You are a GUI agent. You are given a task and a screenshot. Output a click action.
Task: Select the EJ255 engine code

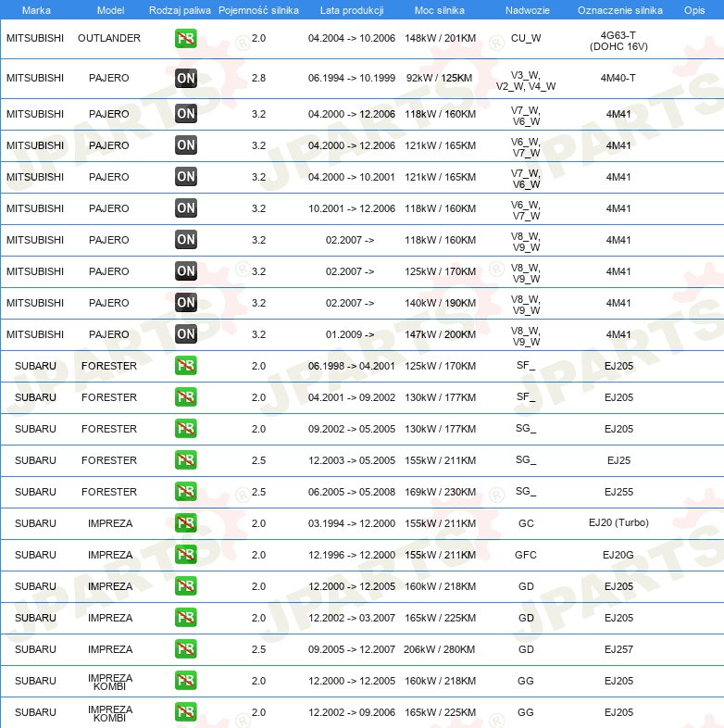click(618, 492)
